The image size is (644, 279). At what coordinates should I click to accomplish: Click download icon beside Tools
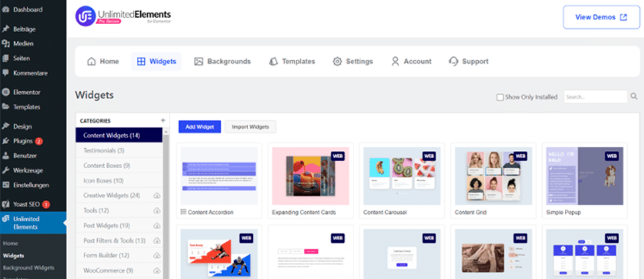click(x=157, y=211)
